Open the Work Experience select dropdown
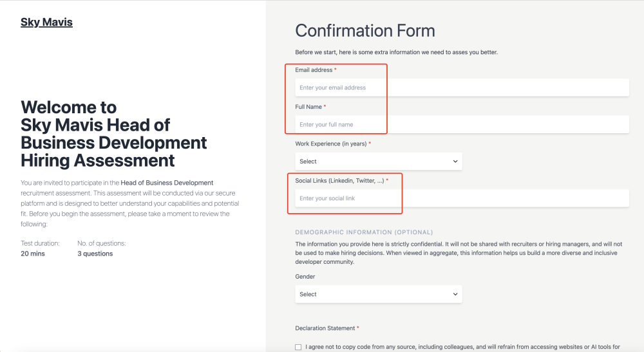Screen dimensions: 644x352 point(378,162)
